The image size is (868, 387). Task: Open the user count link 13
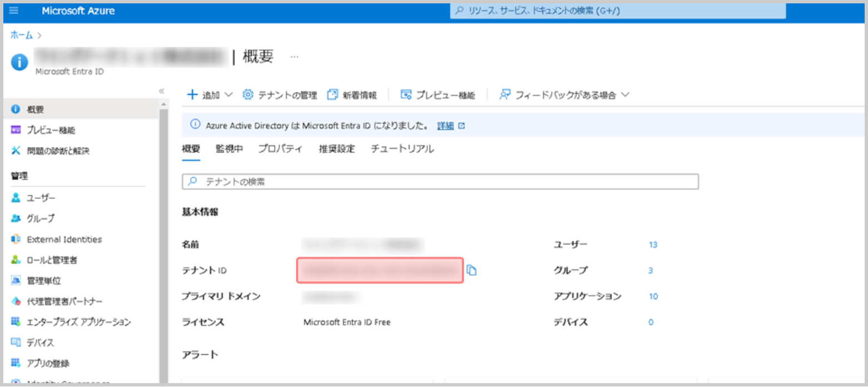pos(653,244)
